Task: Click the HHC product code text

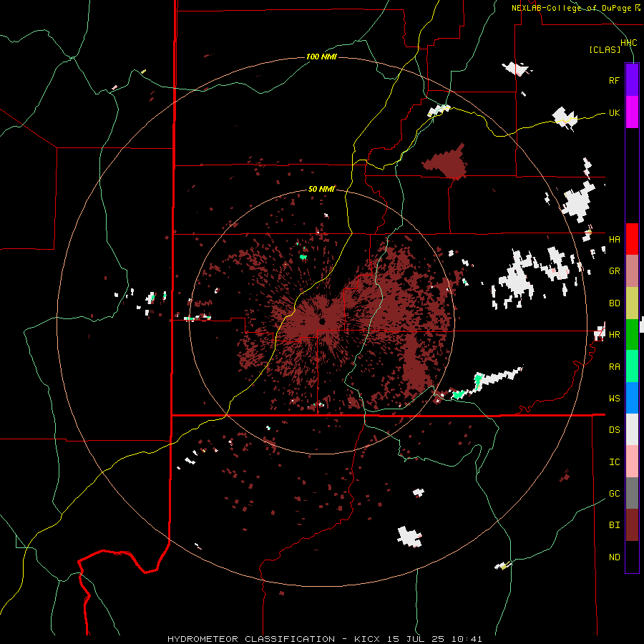Action: pyautogui.click(x=629, y=43)
